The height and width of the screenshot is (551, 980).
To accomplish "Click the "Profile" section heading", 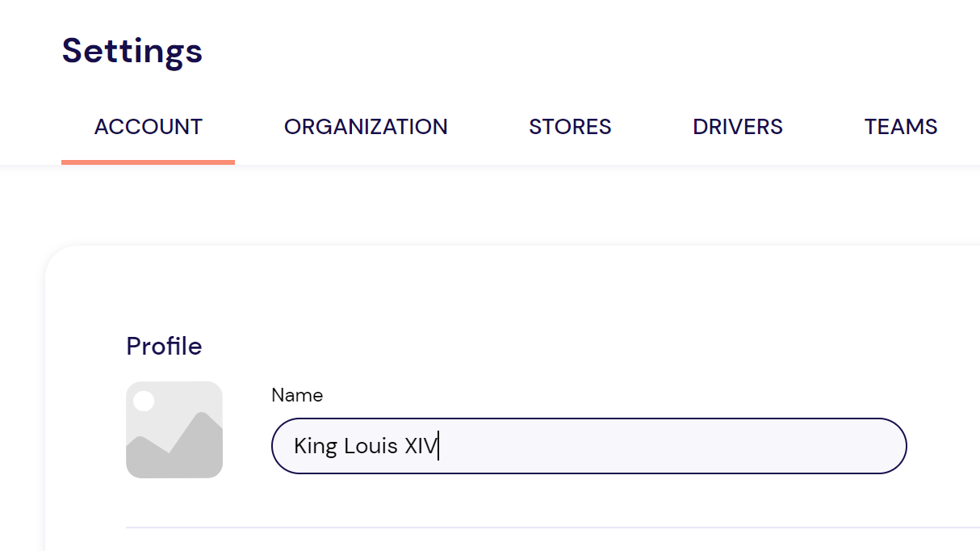I will (164, 346).
